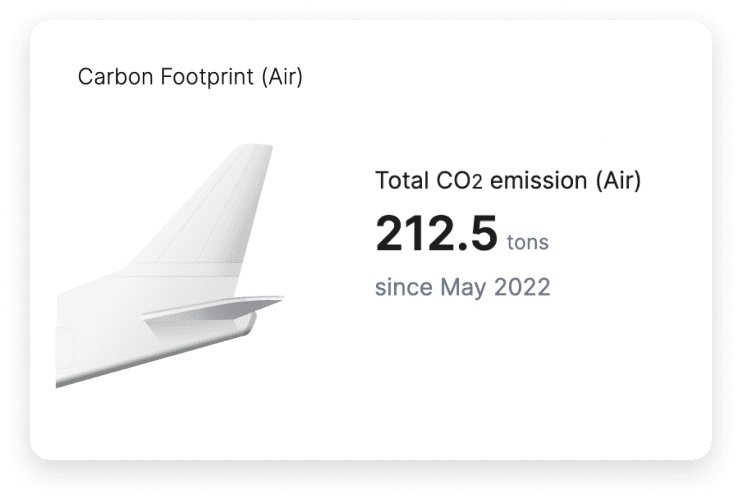Click the year "2022" in date text
Image resolution: width=742 pixels, height=500 pixels.
[523, 288]
